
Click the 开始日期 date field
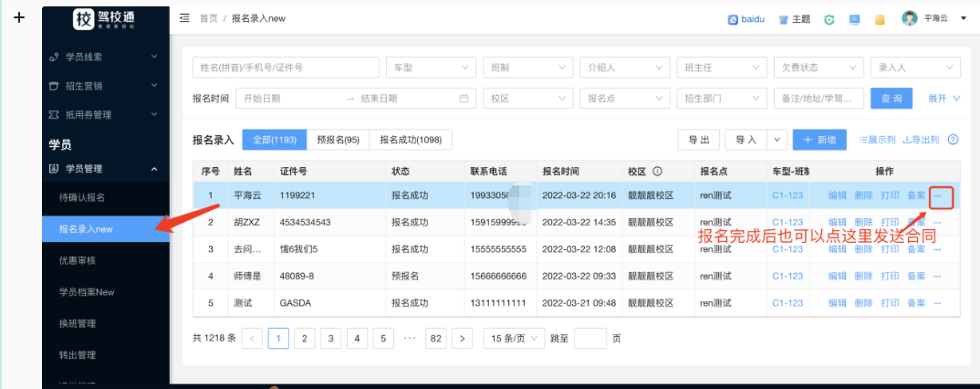pyautogui.click(x=288, y=99)
